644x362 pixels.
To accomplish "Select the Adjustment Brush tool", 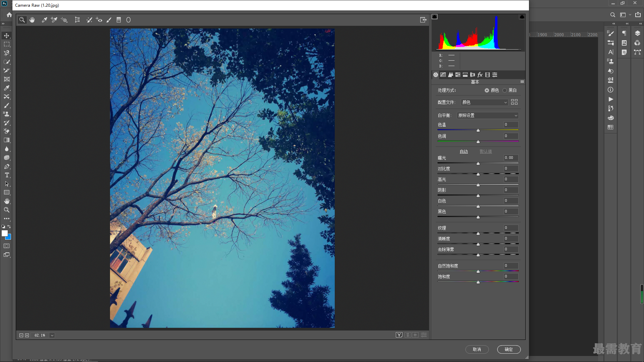I will [109, 20].
